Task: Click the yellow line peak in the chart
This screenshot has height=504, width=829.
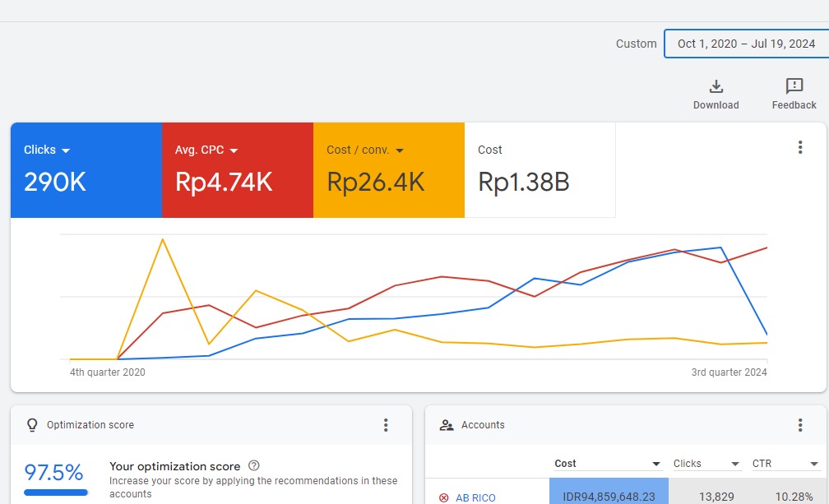Action: coord(162,240)
